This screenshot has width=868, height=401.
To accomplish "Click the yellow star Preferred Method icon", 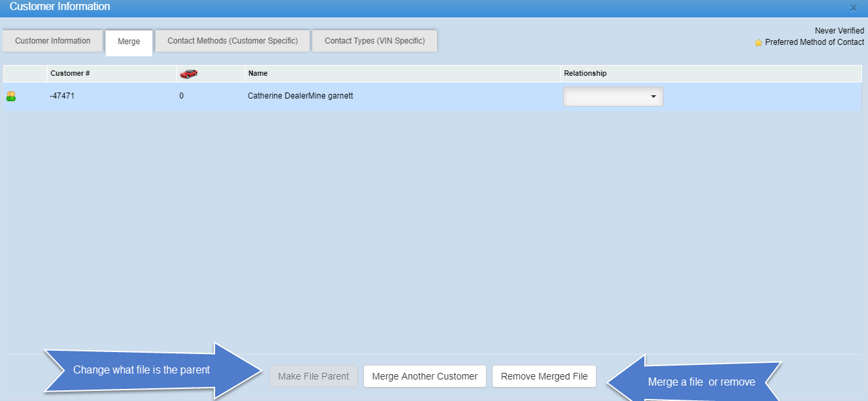I will click(x=758, y=43).
